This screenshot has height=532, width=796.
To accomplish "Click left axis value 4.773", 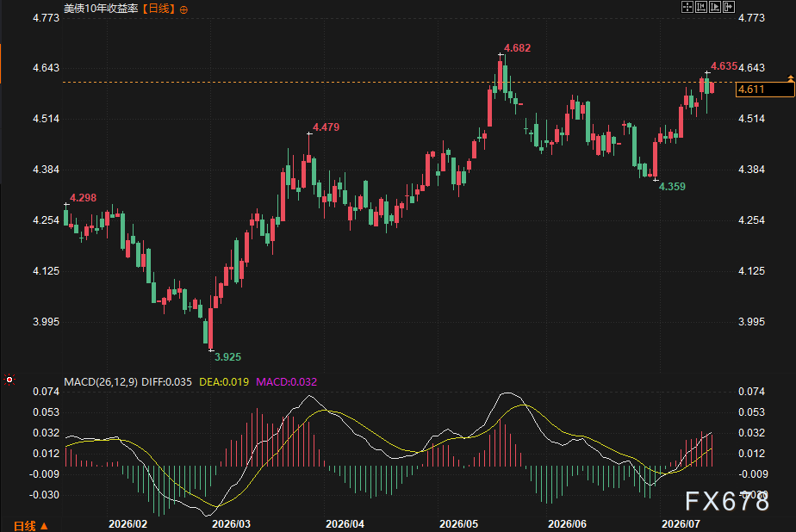I will (47, 18).
